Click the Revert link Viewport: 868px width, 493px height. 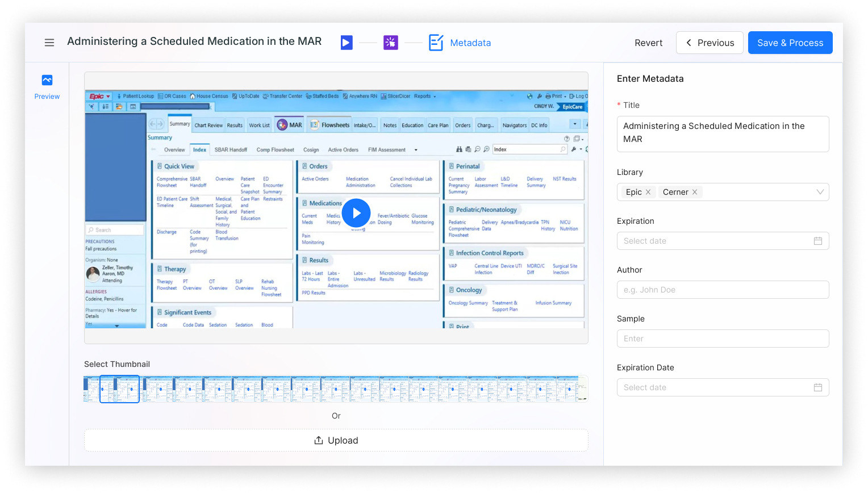pos(648,43)
